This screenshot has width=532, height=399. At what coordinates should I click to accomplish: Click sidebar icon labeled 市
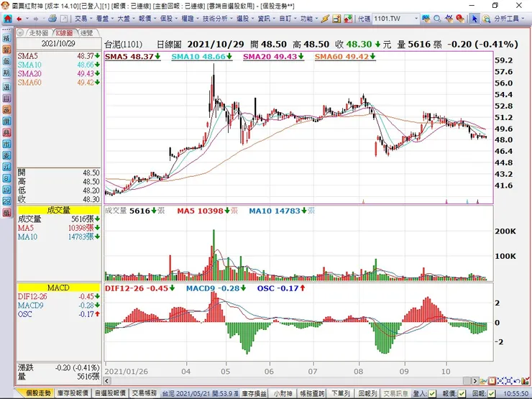point(6,144)
